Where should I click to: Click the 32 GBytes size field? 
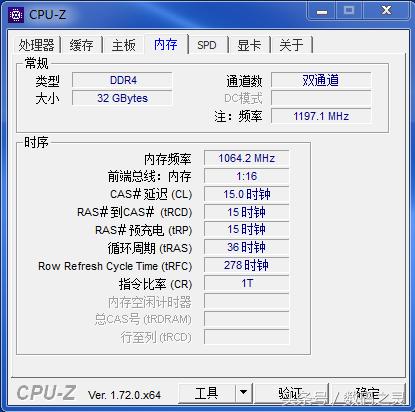[x=122, y=98]
